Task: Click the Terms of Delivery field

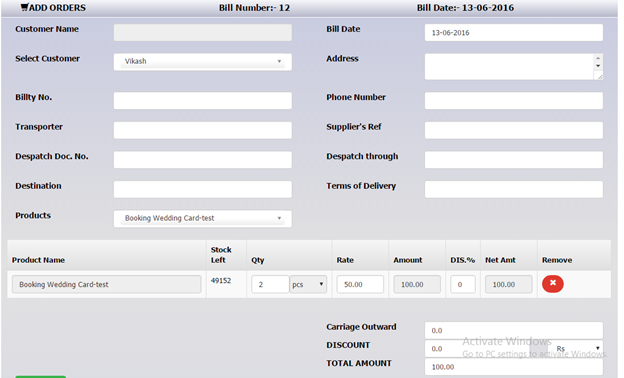Action: pyautogui.click(x=513, y=189)
